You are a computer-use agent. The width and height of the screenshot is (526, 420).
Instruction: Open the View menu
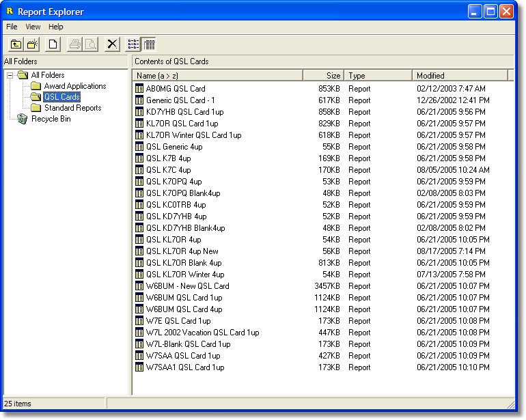[33, 27]
